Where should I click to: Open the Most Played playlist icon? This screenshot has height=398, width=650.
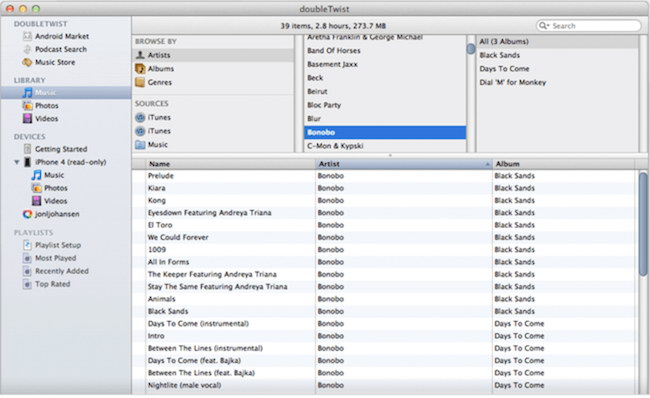[27, 258]
